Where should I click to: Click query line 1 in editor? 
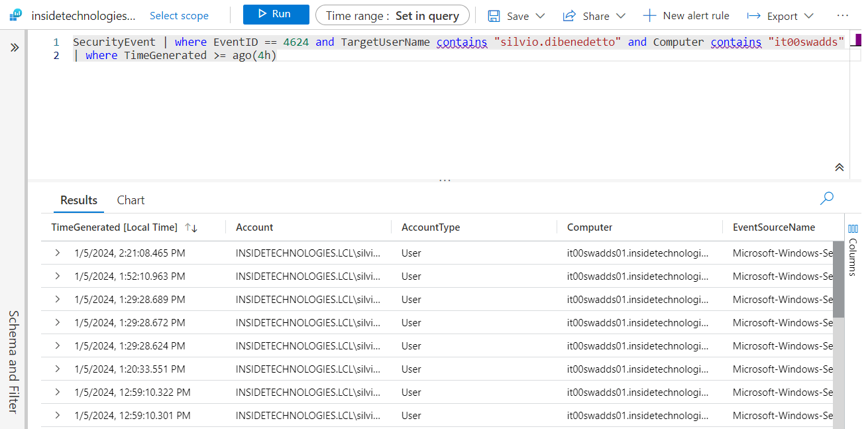click(459, 42)
